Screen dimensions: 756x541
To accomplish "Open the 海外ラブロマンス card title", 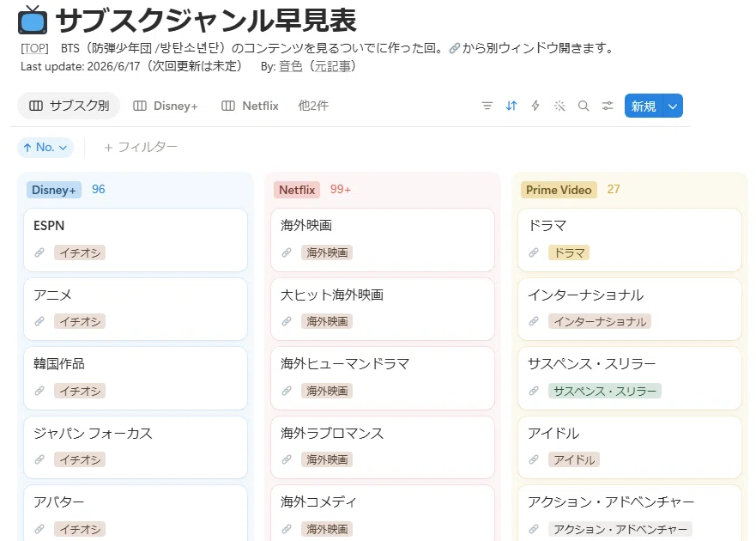I will tap(332, 434).
